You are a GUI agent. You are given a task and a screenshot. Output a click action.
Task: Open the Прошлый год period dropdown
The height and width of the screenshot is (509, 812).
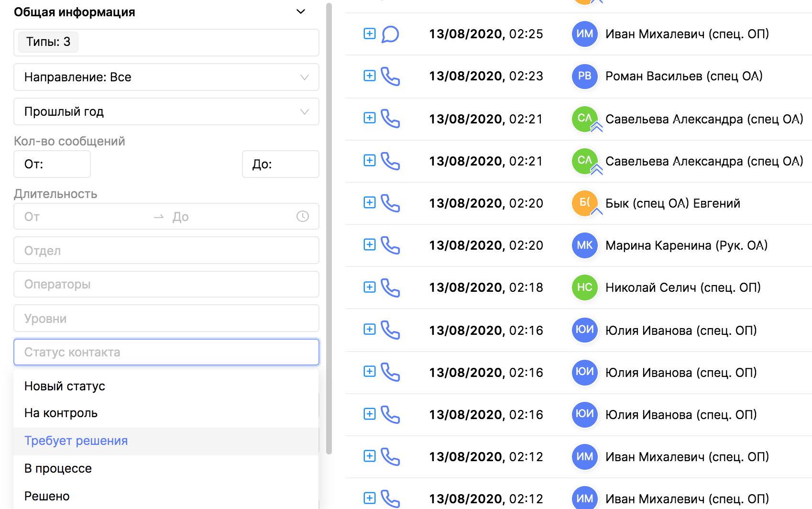coord(166,111)
